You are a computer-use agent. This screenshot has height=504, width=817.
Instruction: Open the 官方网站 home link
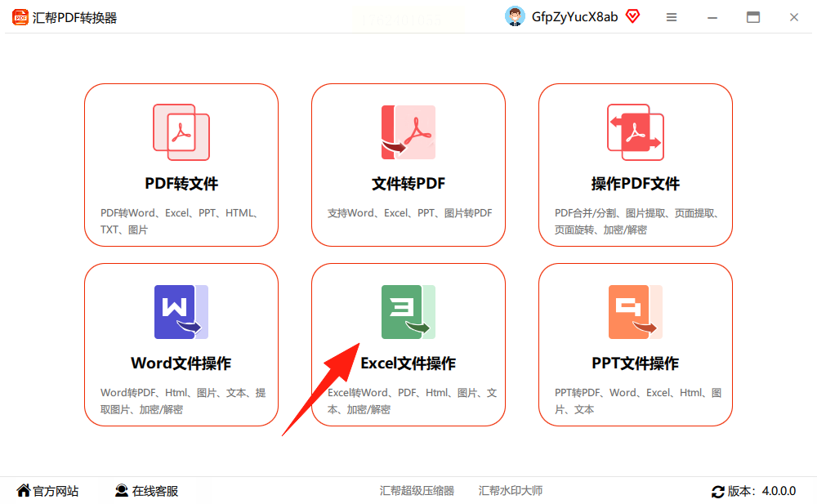tap(47, 491)
